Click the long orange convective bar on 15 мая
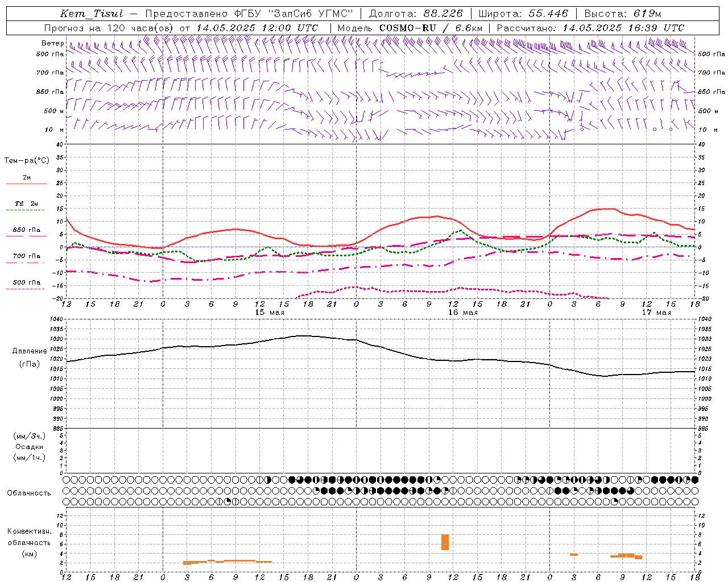Viewport: 728px width, 582px height. coord(227,562)
